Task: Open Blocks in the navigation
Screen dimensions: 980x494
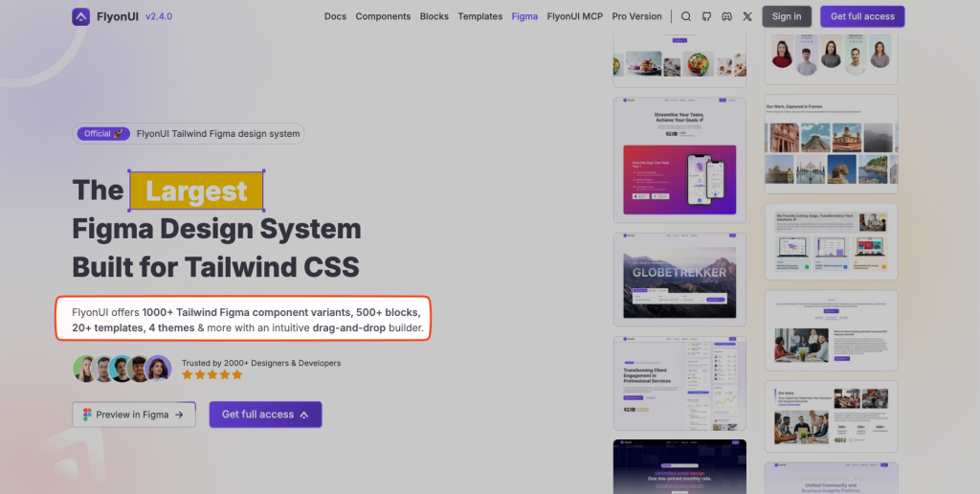Action: (x=434, y=17)
